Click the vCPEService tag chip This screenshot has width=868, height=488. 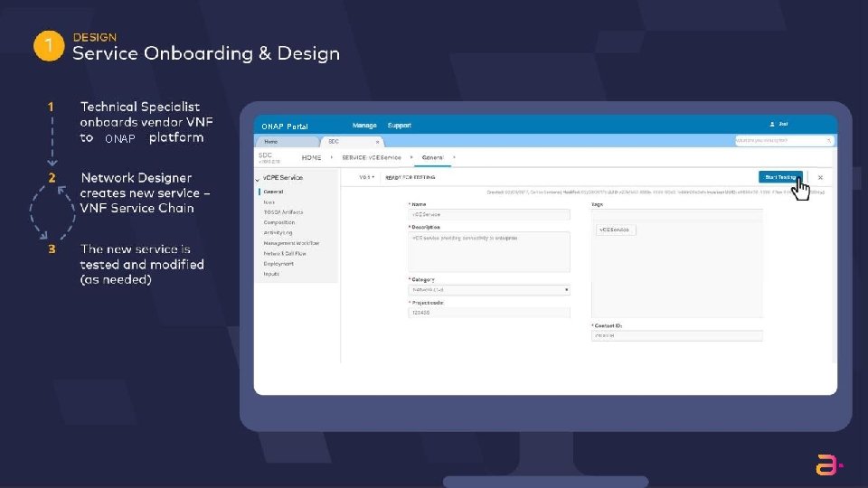click(x=616, y=230)
